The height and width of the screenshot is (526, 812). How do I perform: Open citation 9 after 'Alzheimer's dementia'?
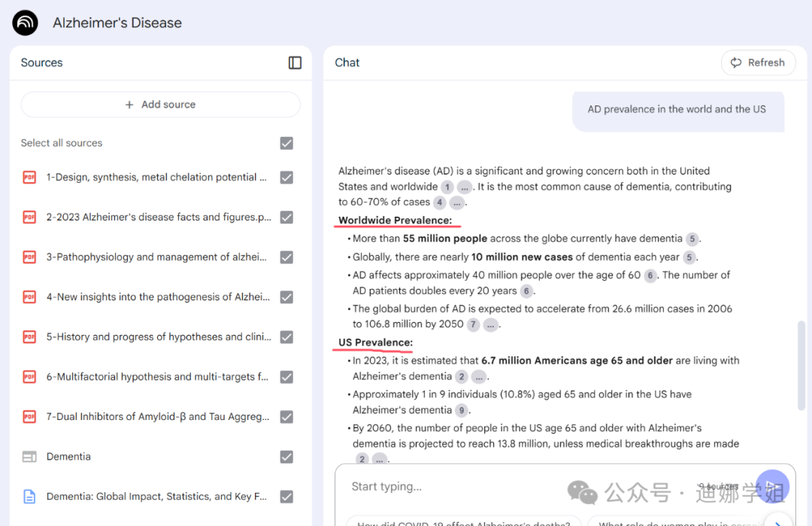point(462,410)
